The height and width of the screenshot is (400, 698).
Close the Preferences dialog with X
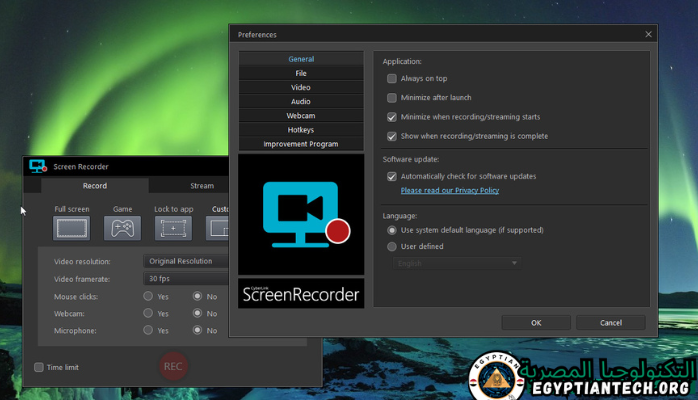(648, 34)
